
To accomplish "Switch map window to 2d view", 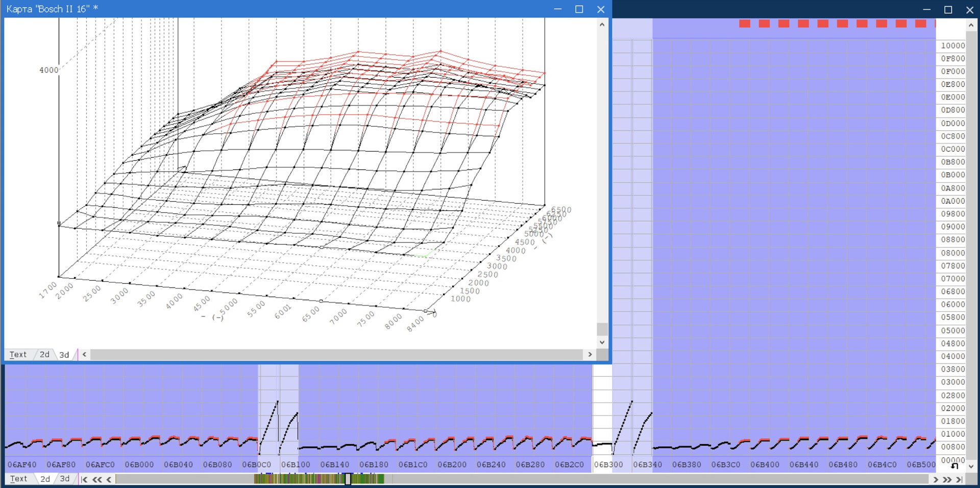I will [x=45, y=354].
